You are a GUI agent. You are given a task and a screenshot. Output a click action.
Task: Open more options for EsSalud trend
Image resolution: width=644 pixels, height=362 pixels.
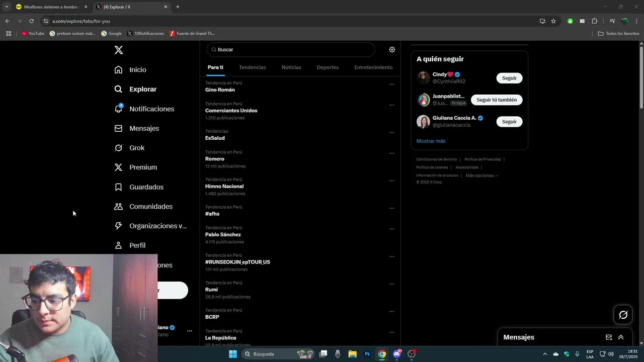tap(391, 133)
